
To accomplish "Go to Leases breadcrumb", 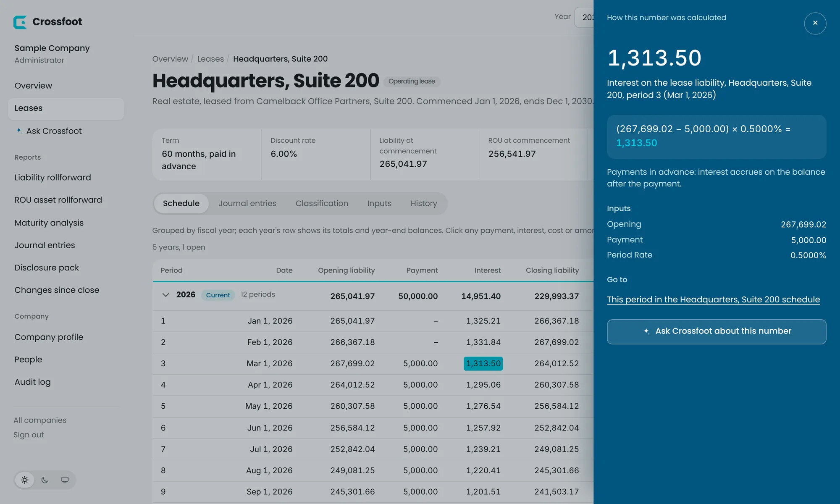I will 210,59.
